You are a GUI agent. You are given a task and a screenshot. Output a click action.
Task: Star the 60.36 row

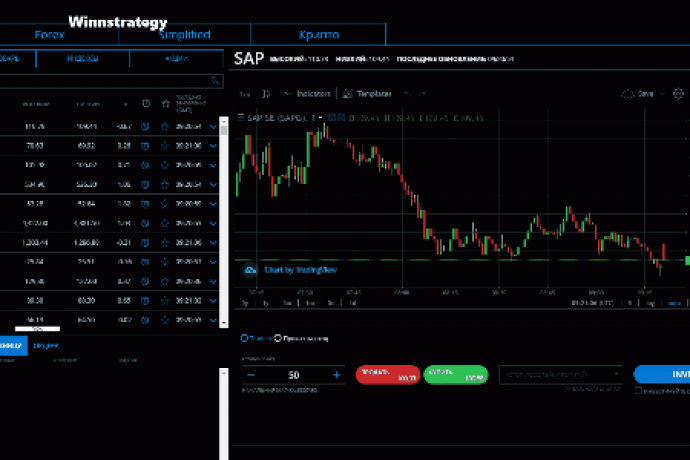click(165, 301)
